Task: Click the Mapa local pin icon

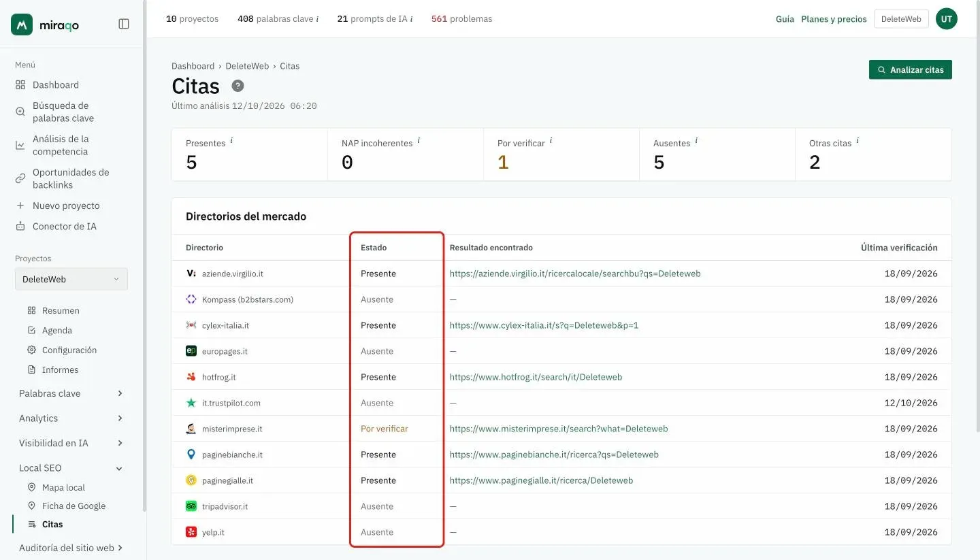Action: coord(31,487)
